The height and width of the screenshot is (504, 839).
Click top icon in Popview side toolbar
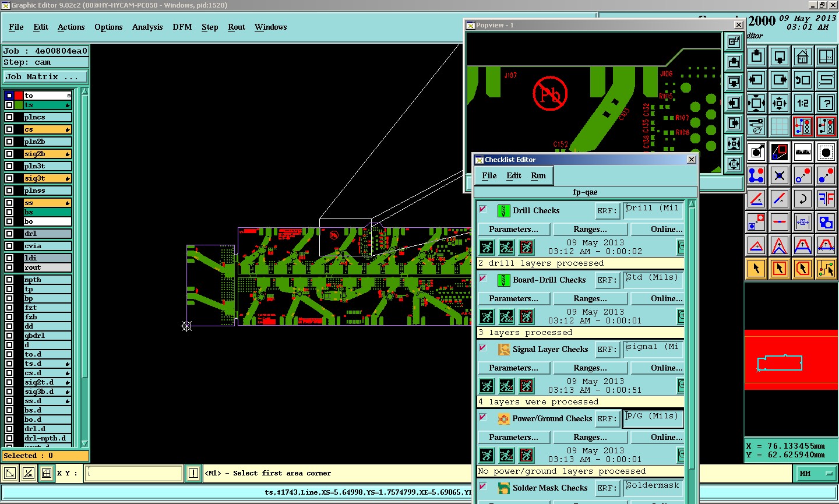tap(734, 41)
